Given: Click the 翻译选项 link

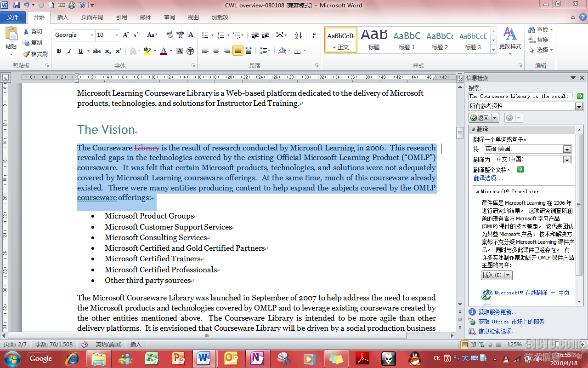Looking at the screenshot, I should point(488,178).
